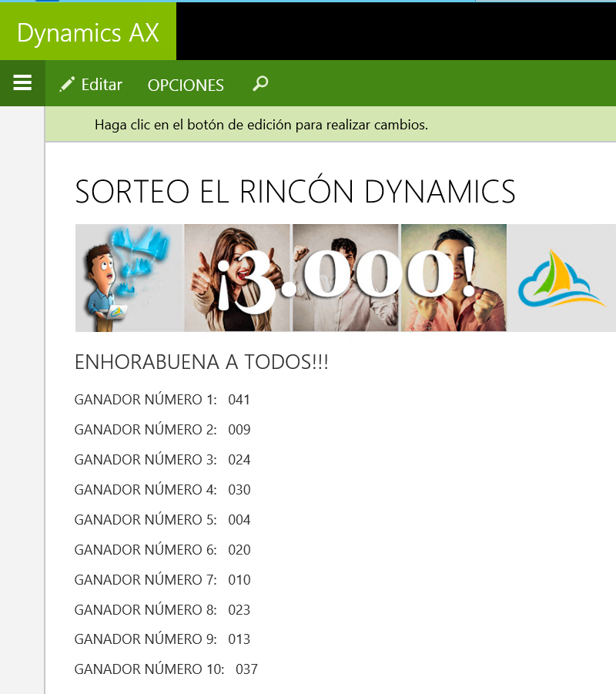Select GANADOR NÚMERO 1 value 041
The width and height of the screenshot is (616, 694).
(x=239, y=400)
